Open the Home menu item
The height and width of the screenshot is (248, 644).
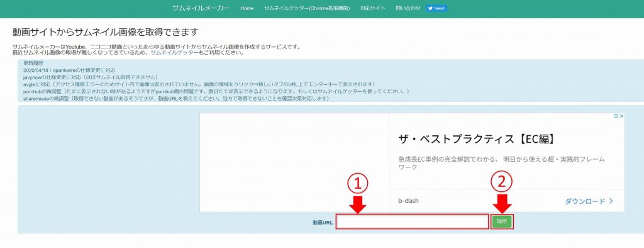(x=247, y=8)
